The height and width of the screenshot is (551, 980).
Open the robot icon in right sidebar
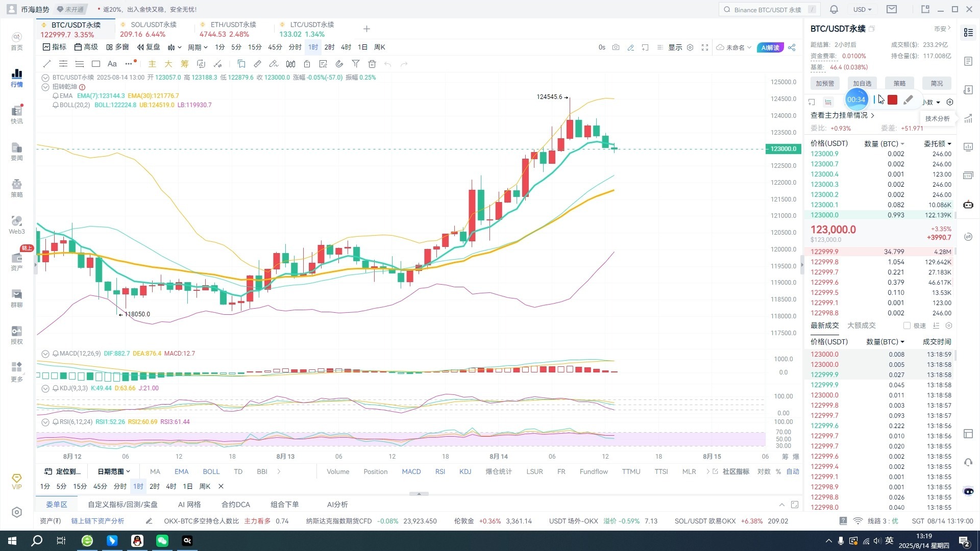pos(968,205)
